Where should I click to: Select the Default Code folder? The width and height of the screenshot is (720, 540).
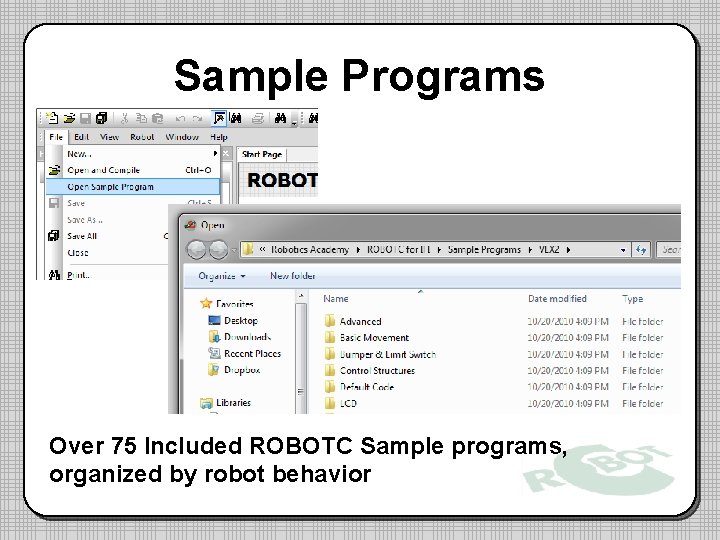(x=367, y=387)
